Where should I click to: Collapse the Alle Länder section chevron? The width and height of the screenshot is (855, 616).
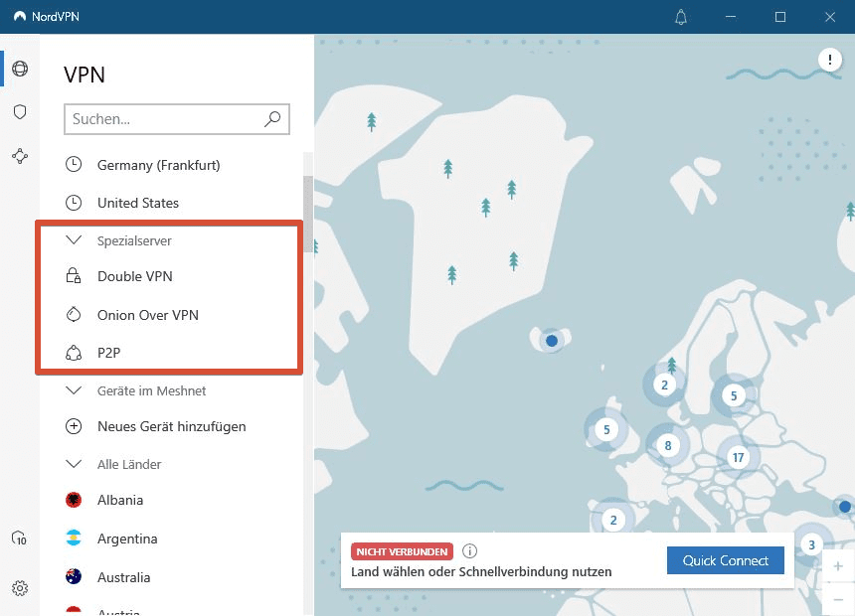[74, 464]
